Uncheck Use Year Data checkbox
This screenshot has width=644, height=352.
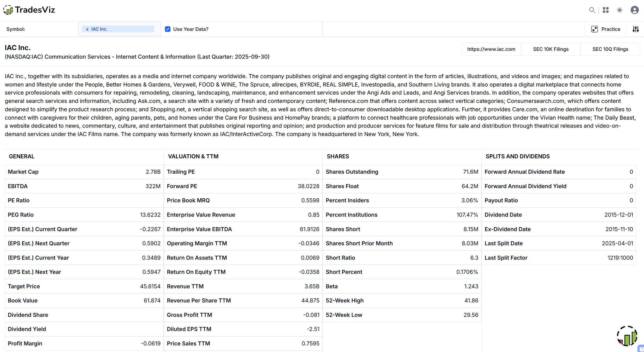(x=168, y=29)
